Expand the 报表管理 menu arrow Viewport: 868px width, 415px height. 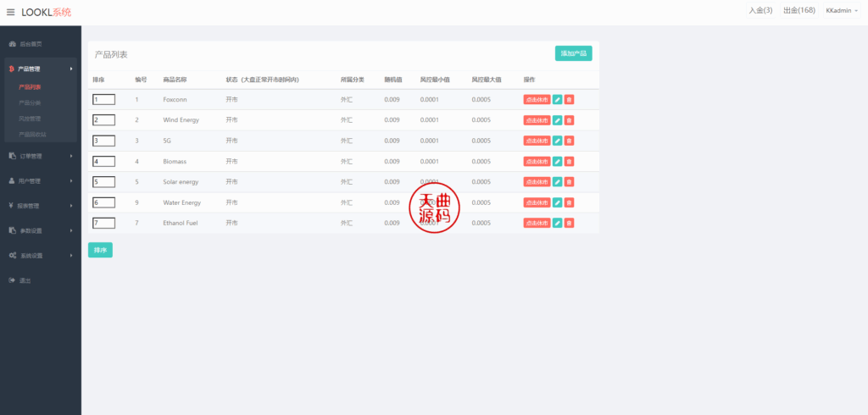[71, 206]
